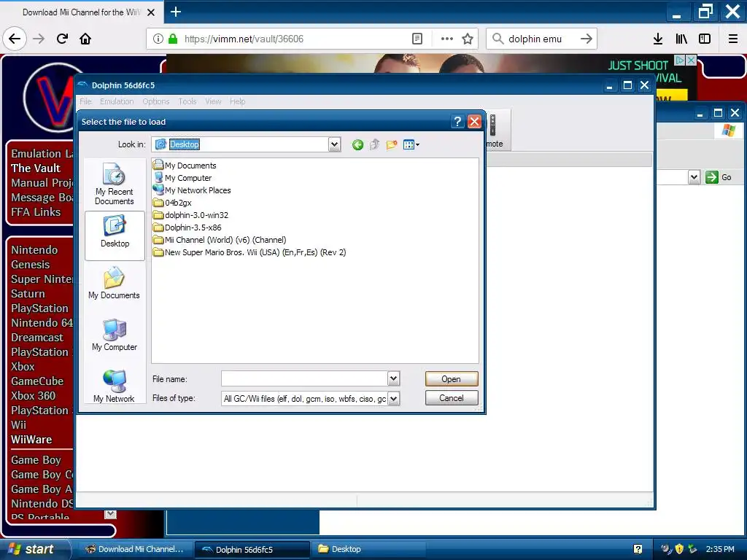The image size is (747, 560).
Task: Switch to Desktop folder taskbar button
Action: [x=367, y=549]
